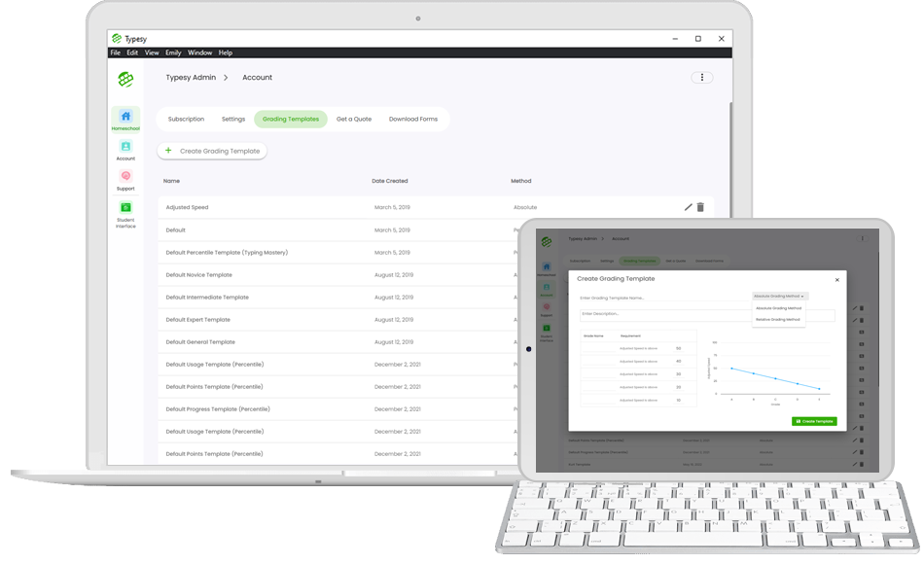Screen dimensions: 924x564
Task: Launch Student Interface from laptop sidebar
Action: pyautogui.click(x=125, y=214)
